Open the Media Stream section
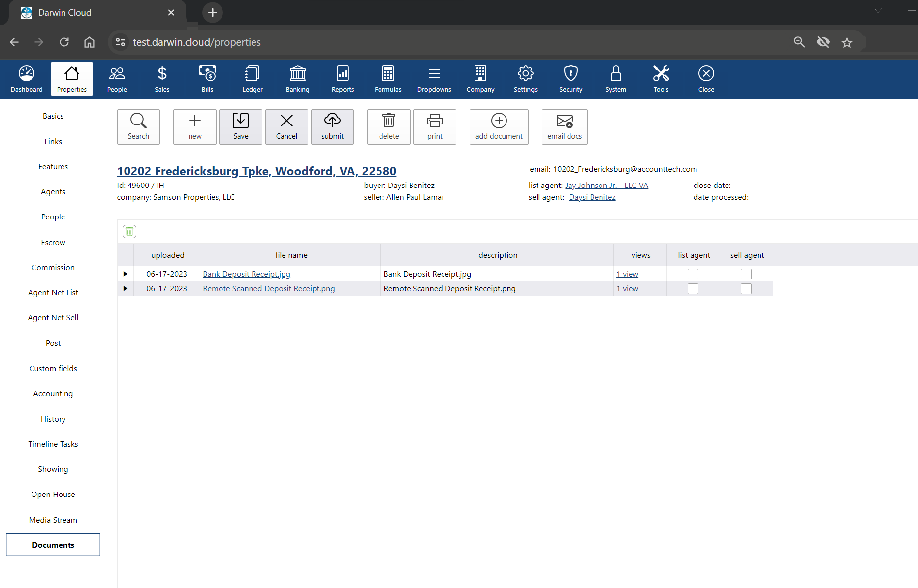 click(53, 520)
